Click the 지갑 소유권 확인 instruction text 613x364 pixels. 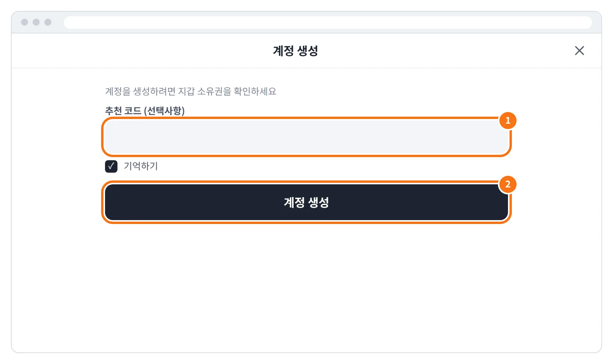coord(191,91)
